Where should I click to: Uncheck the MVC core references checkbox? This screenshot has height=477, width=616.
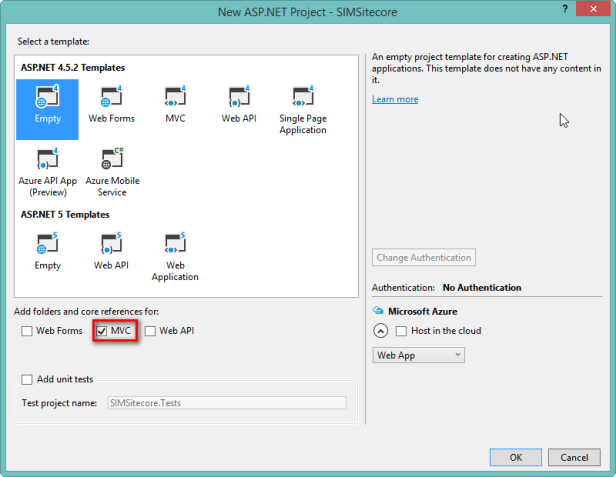(102, 331)
